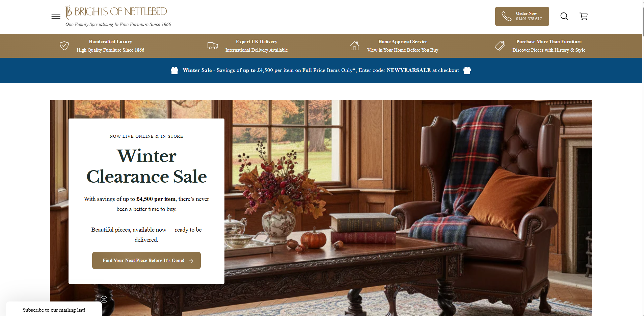Click the search magnifier icon

pyautogui.click(x=564, y=16)
